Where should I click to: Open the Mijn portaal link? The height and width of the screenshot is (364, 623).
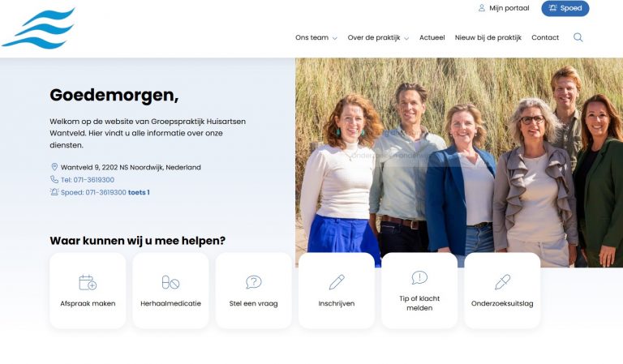coord(509,8)
